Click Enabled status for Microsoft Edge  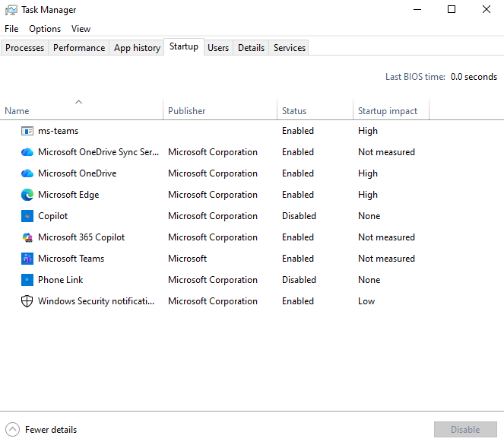coord(298,195)
